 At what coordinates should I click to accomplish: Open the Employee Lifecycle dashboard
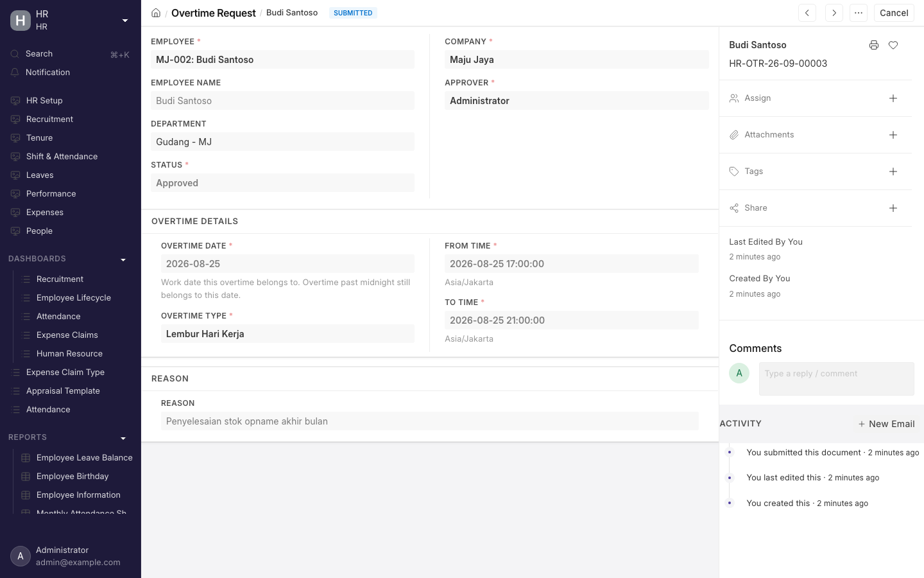pyautogui.click(x=76, y=298)
